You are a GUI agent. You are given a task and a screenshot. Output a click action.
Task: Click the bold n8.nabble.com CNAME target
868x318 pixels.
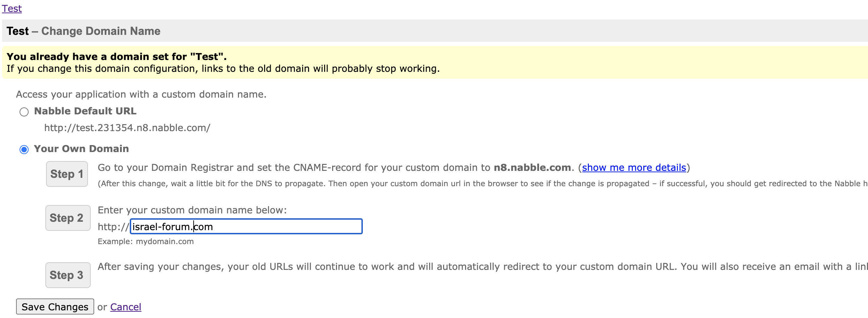pos(532,168)
